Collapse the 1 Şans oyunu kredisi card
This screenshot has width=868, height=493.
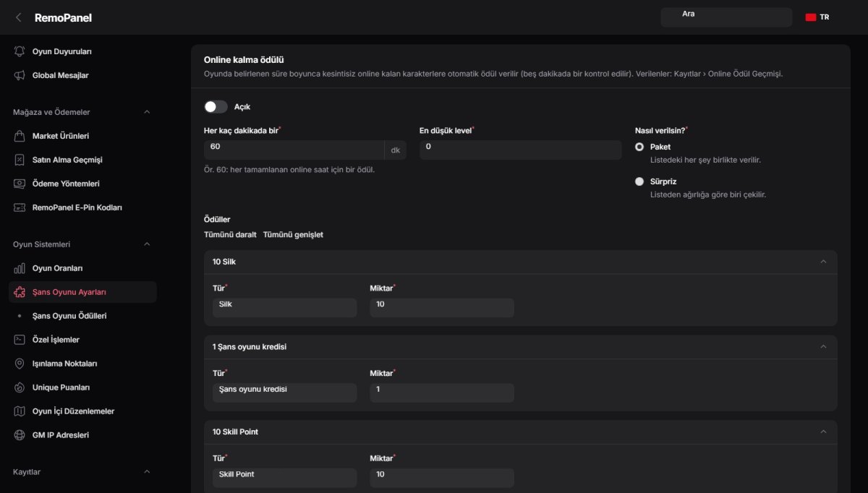[823, 347]
